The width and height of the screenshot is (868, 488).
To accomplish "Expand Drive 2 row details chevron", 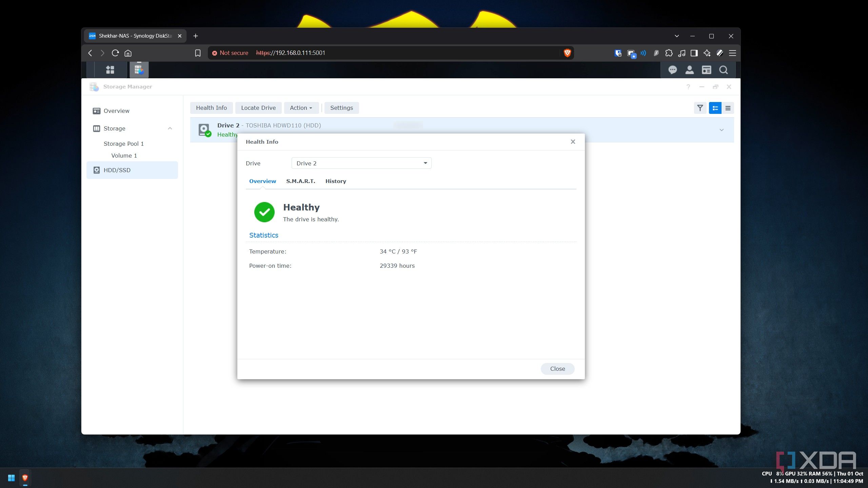I will (722, 130).
